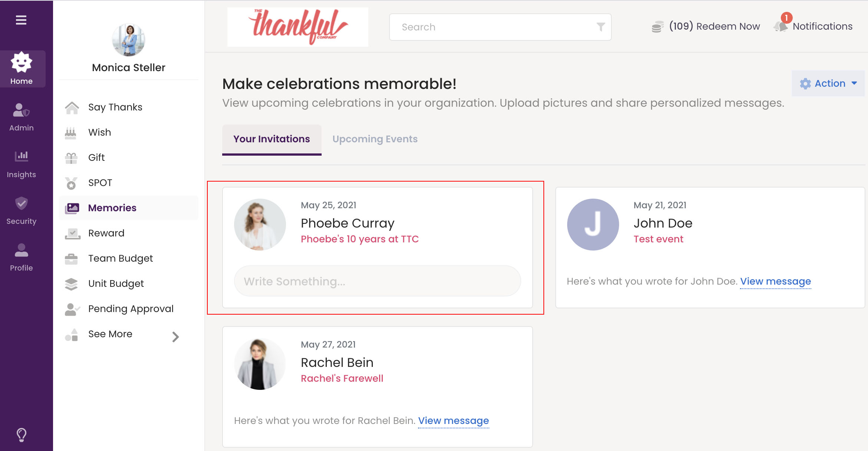The width and height of the screenshot is (868, 451).
Task: Click the Home smiley icon
Action: coord(22,62)
